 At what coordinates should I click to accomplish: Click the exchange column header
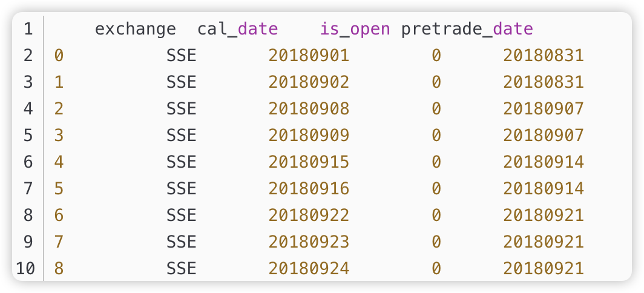click(136, 29)
